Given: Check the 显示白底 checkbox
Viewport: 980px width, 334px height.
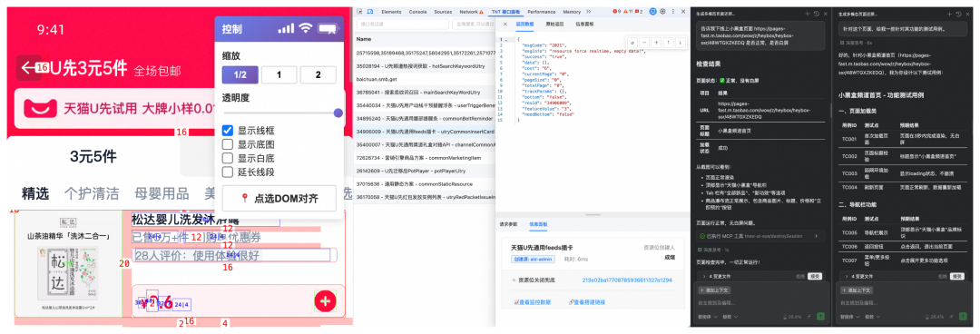Looking at the screenshot, I should pos(228,158).
